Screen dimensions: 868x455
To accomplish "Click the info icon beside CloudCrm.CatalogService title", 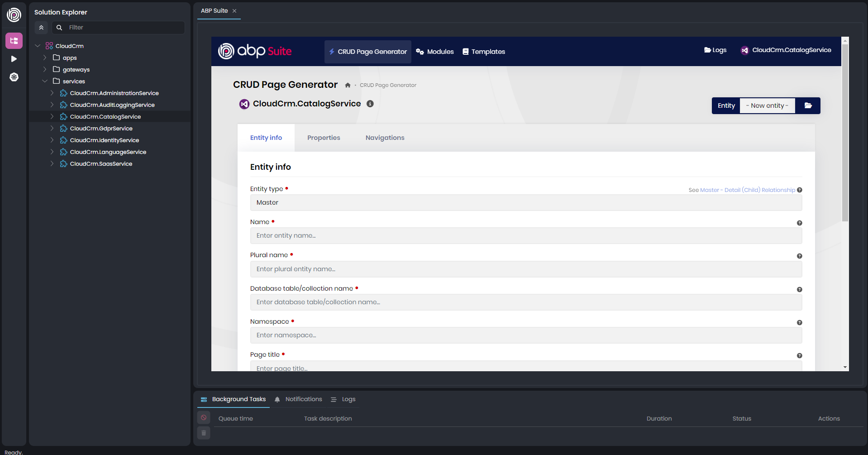I will 370,104.
